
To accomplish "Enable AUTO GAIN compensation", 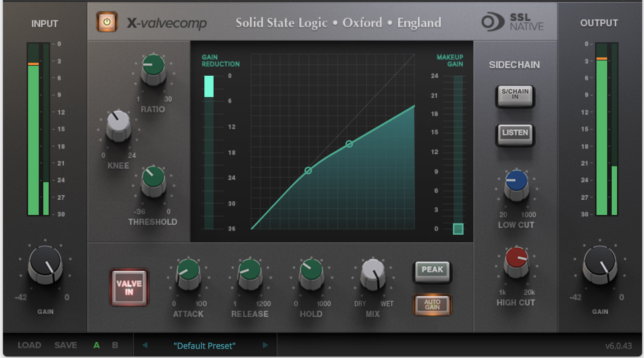I will tap(432, 304).
